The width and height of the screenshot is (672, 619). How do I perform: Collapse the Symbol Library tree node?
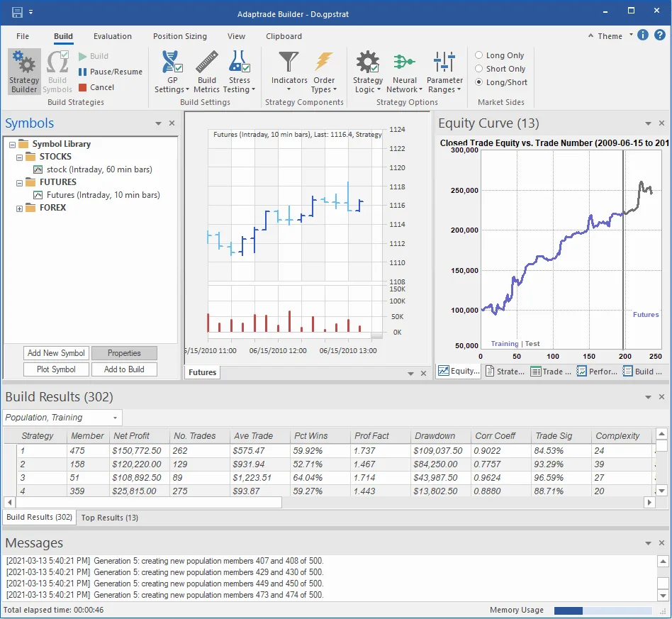[12, 145]
